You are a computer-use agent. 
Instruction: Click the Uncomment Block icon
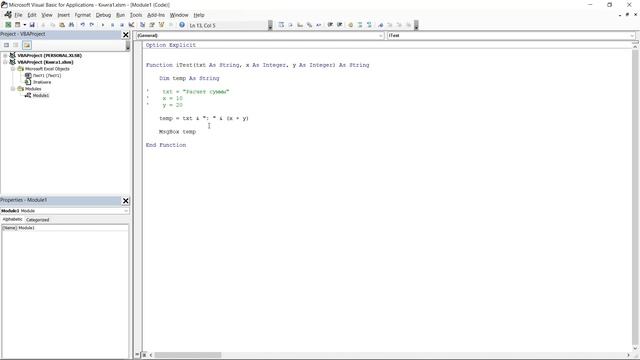(x=369, y=25)
